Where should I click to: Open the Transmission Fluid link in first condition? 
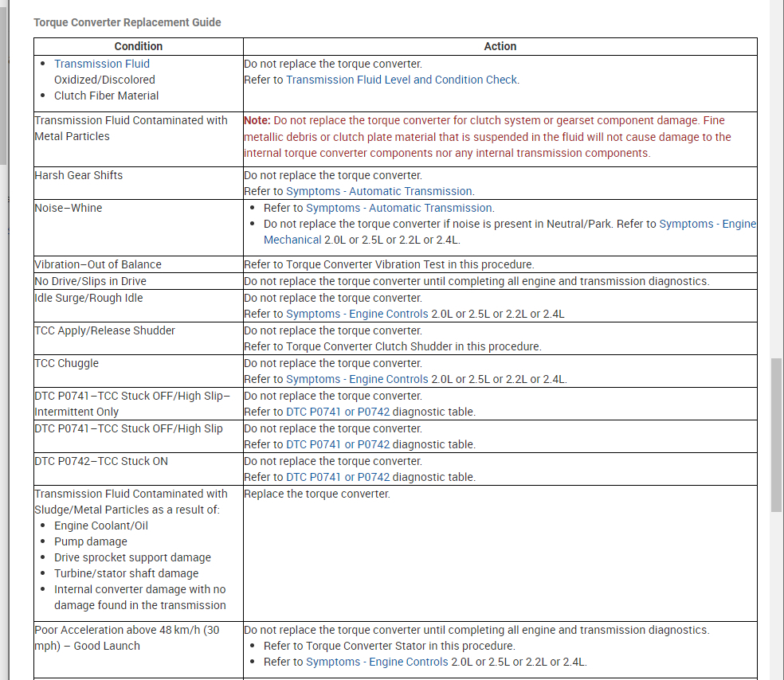[102, 64]
